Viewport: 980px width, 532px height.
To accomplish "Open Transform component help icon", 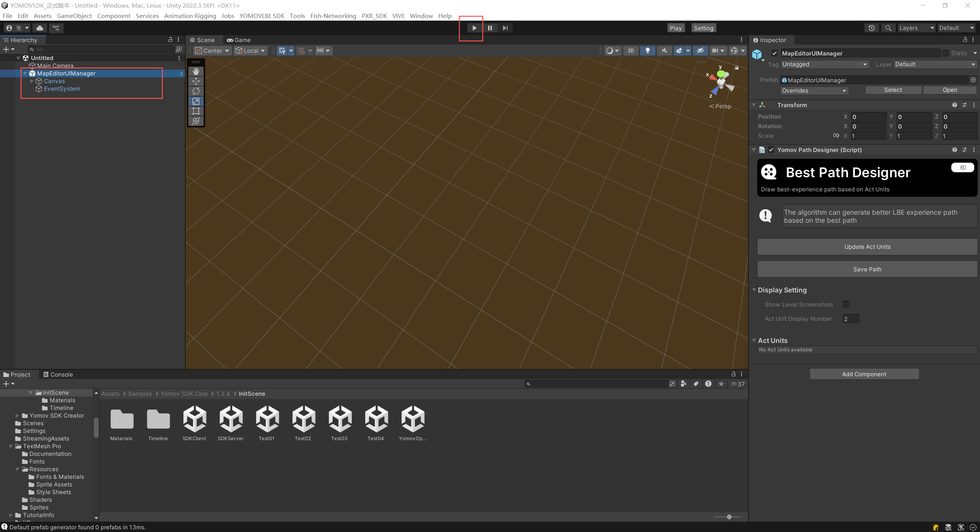I will click(955, 105).
